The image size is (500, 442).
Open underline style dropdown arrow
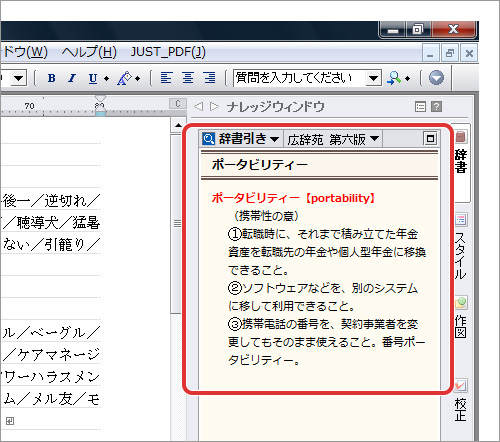[x=106, y=79]
